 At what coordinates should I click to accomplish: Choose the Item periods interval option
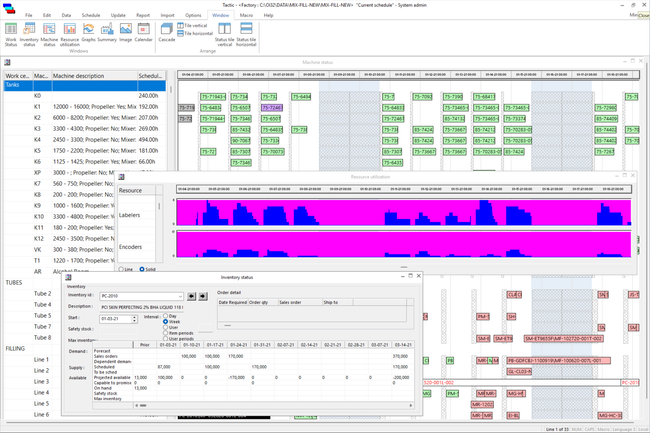tap(166, 333)
